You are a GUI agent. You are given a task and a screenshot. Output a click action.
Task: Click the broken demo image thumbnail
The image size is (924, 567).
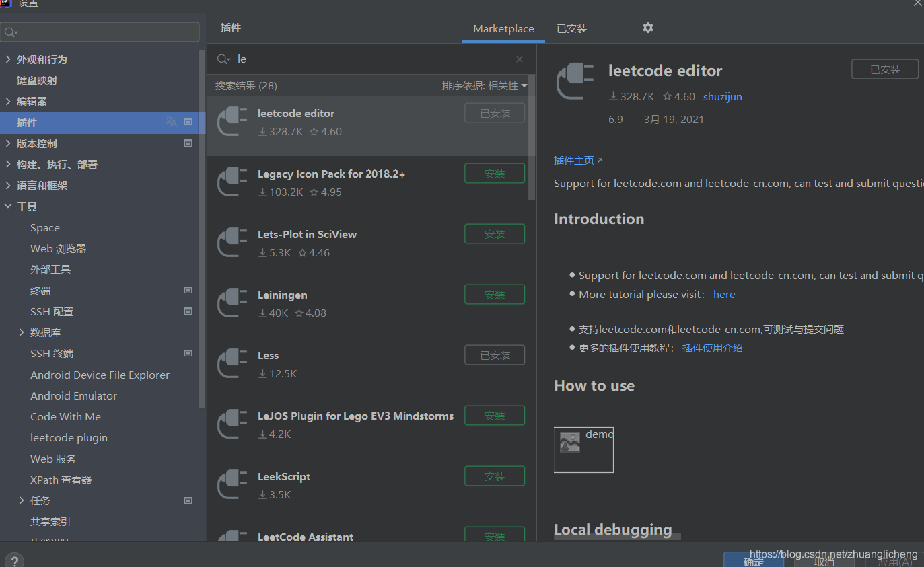(x=583, y=450)
